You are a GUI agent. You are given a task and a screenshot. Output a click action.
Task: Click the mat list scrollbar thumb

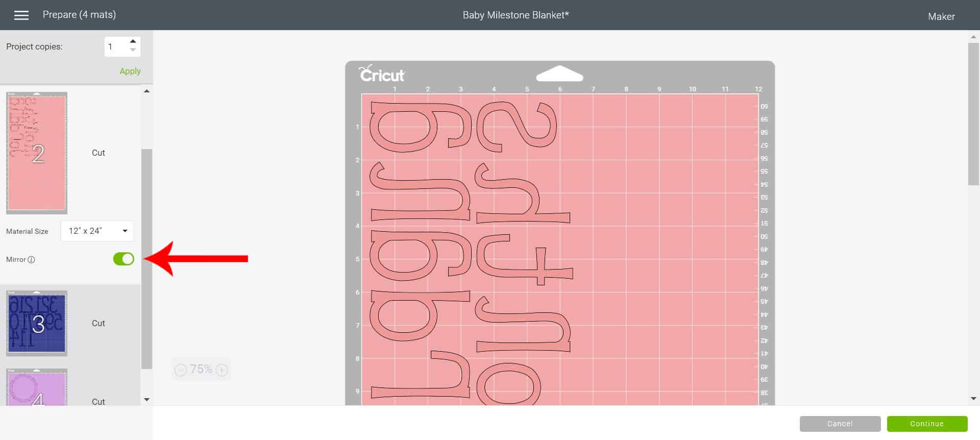click(x=146, y=259)
